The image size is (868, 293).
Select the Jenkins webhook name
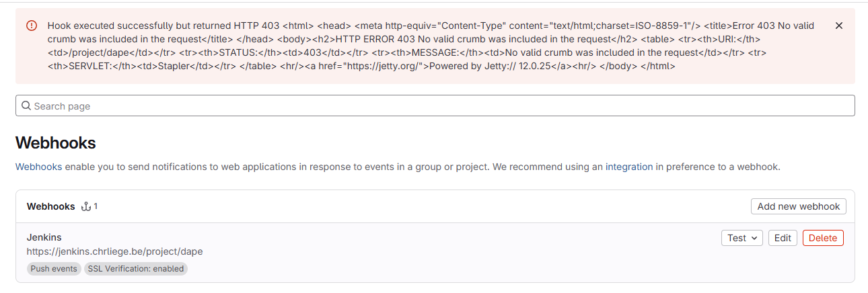pyautogui.click(x=44, y=237)
